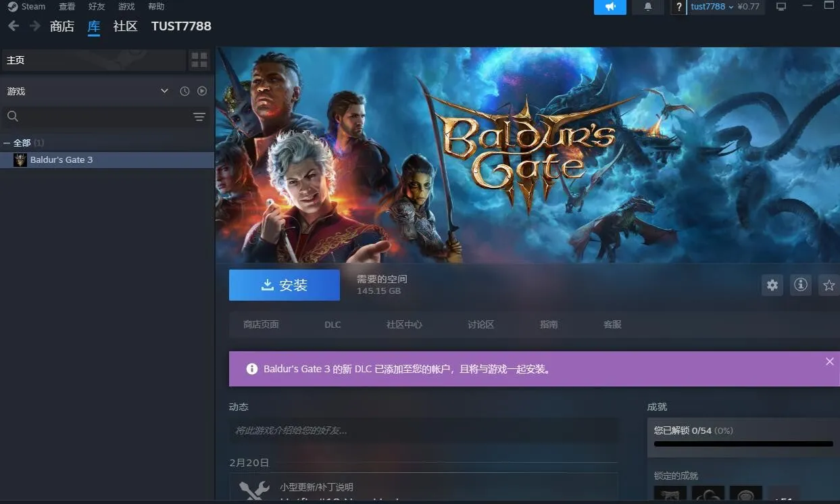
Task: Open advanced filter options icon
Action: tap(199, 117)
